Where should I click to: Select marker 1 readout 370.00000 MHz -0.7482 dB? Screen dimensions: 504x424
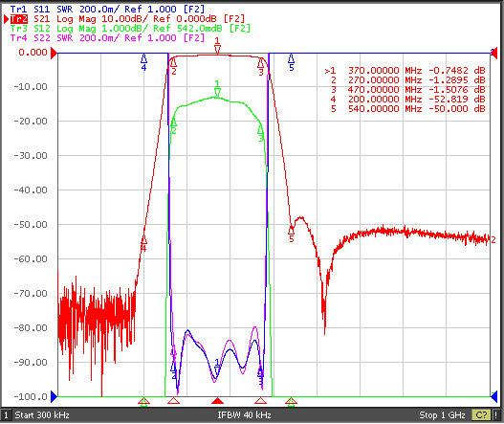405,70
